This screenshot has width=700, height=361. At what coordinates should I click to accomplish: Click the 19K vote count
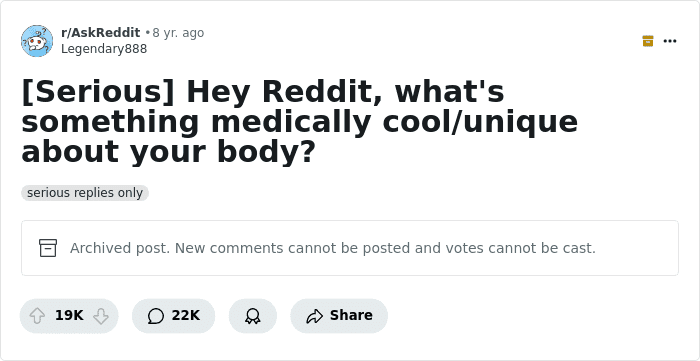click(69, 315)
